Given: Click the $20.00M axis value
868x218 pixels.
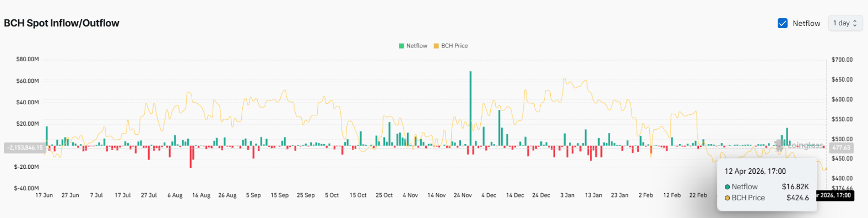Looking at the screenshot, I should pos(28,124).
